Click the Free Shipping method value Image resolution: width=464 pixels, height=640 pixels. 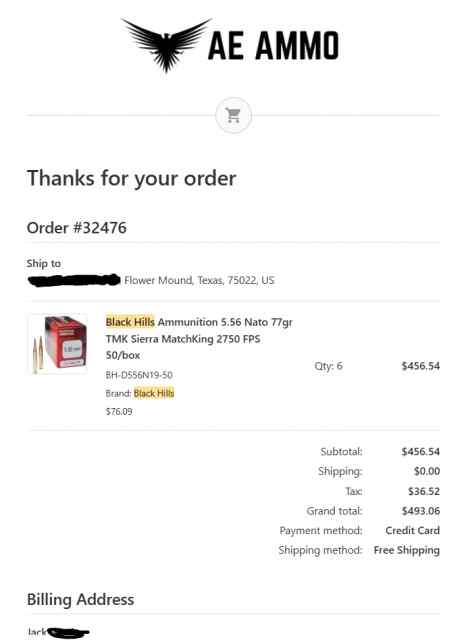point(407,550)
